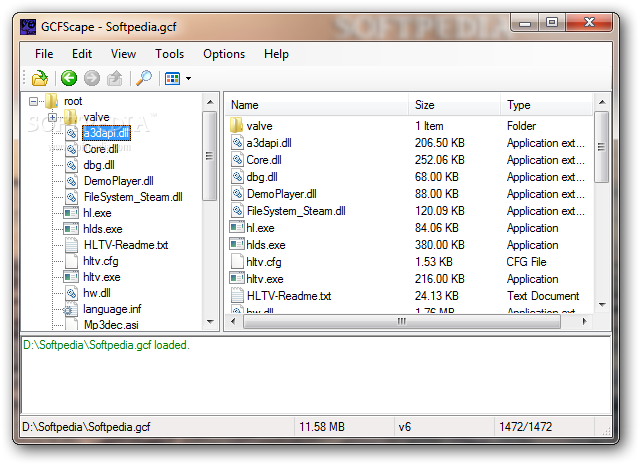This screenshot has width=640, height=465.
Task: Click file list scroll down arrow
Action: point(602,305)
